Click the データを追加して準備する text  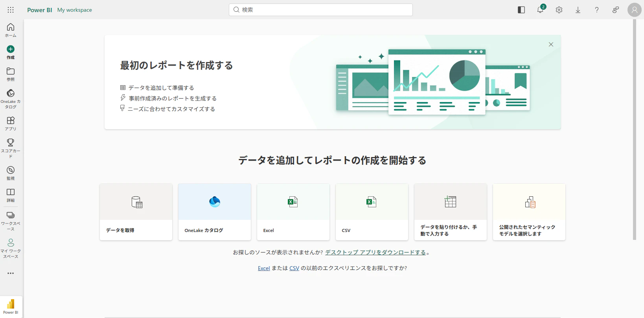pyautogui.click(x=161, y=88)
